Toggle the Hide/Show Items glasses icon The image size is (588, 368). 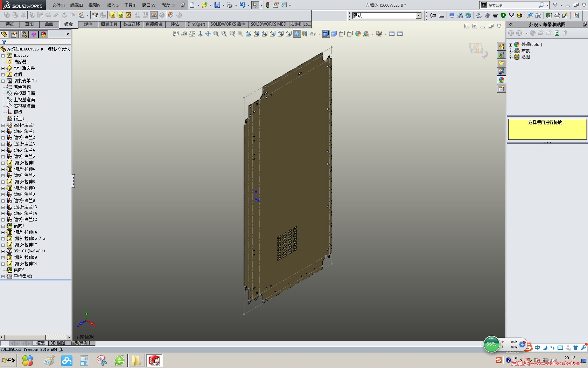point(313,34)
